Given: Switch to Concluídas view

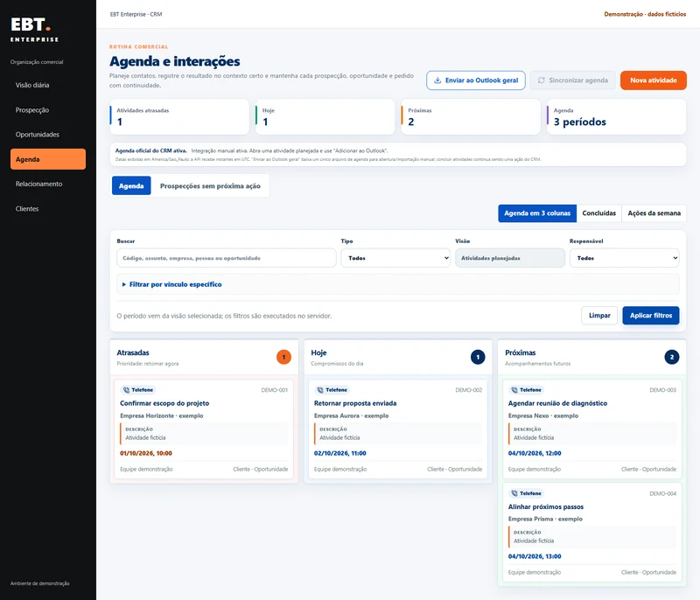Looking at the screenshot, I should (599, 213).
